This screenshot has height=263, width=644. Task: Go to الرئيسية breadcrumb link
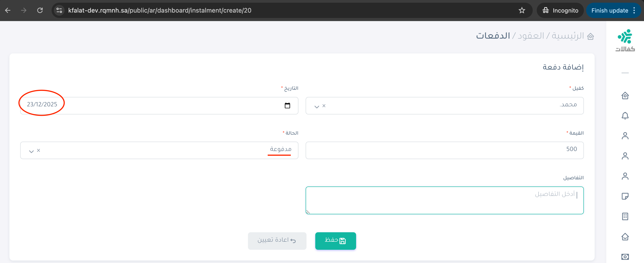(x=567, y=36)
